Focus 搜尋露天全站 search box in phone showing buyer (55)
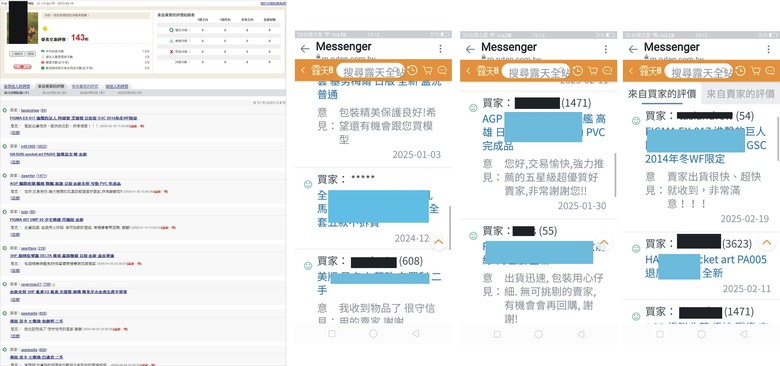This screenshot has height=366, width=780. (x=535, y=71)
